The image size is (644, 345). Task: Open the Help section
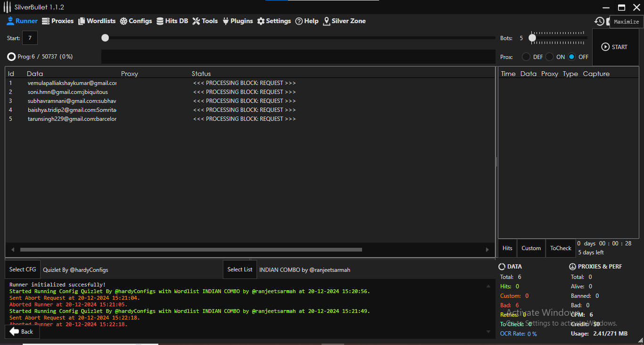point(307,21)
